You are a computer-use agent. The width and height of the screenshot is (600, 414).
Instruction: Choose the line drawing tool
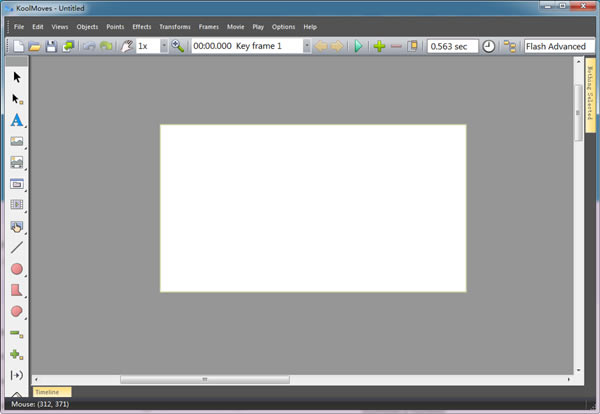point(17,248)
